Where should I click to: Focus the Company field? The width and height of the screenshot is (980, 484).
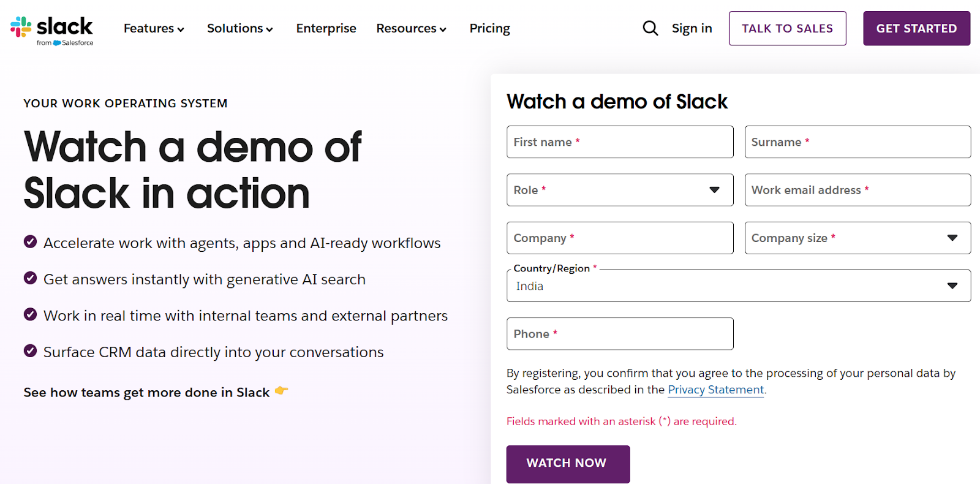coord(620,238)
